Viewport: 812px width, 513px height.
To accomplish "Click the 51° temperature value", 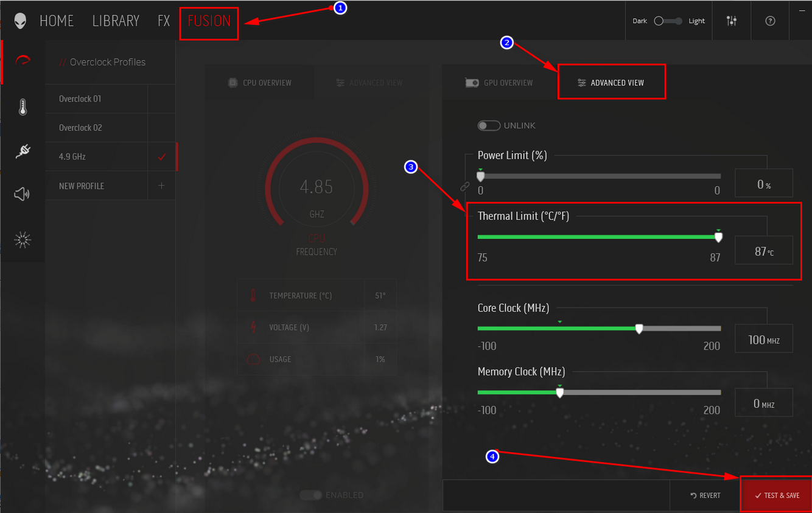I will click(x=380, y=296).
